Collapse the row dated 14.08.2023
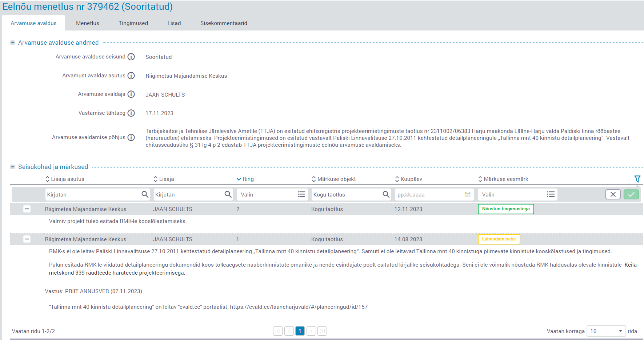 coord(27,239)
